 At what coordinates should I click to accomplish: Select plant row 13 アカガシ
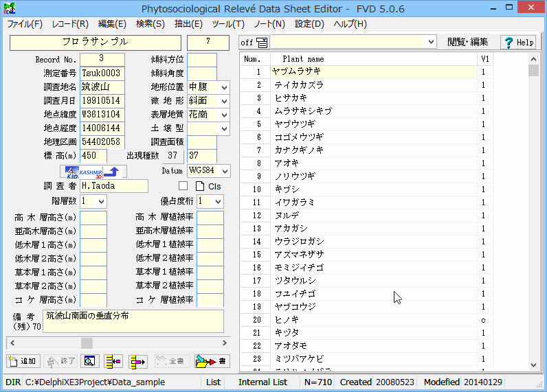[x=366, y=229]
